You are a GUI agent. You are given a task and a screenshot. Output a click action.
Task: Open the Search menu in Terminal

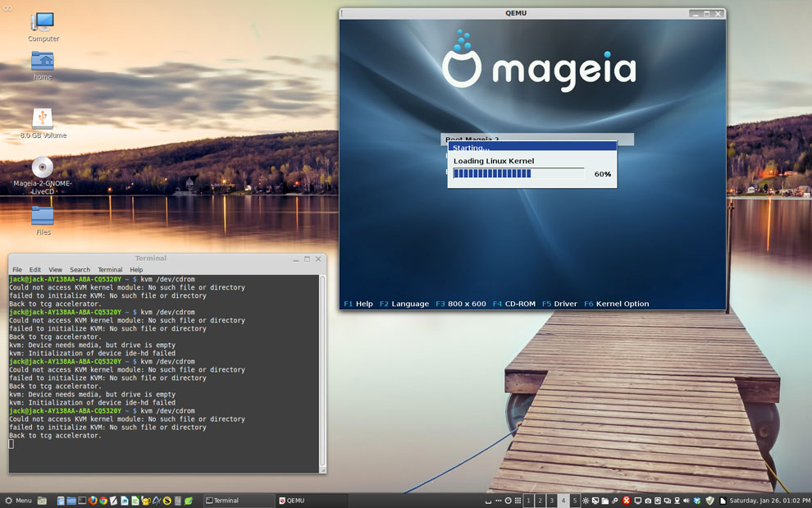(80, 269)
